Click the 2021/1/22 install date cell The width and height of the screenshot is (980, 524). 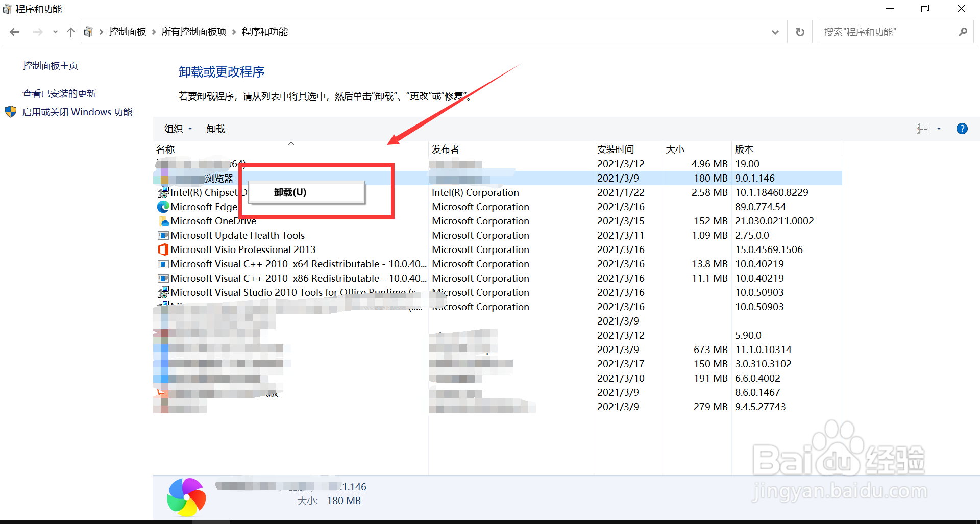(x=621, y=192)
